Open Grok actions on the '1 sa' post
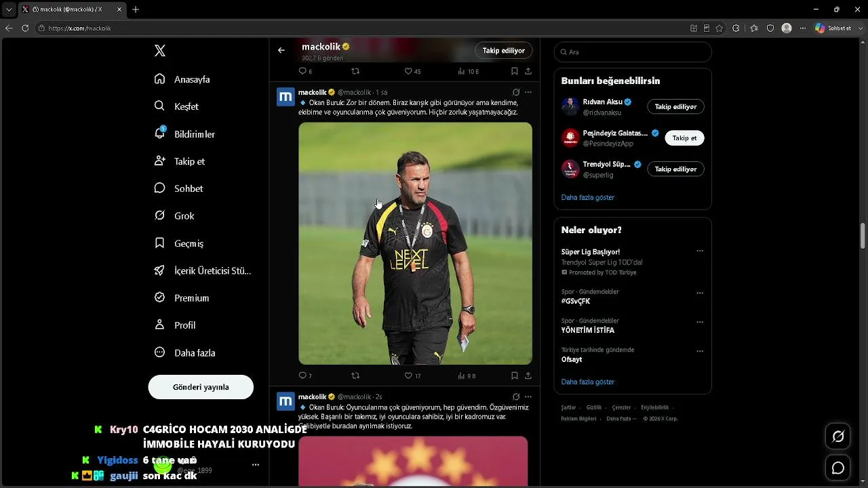Image resolution: width=868 pixels, height=488 pixels. coord(516,92)
